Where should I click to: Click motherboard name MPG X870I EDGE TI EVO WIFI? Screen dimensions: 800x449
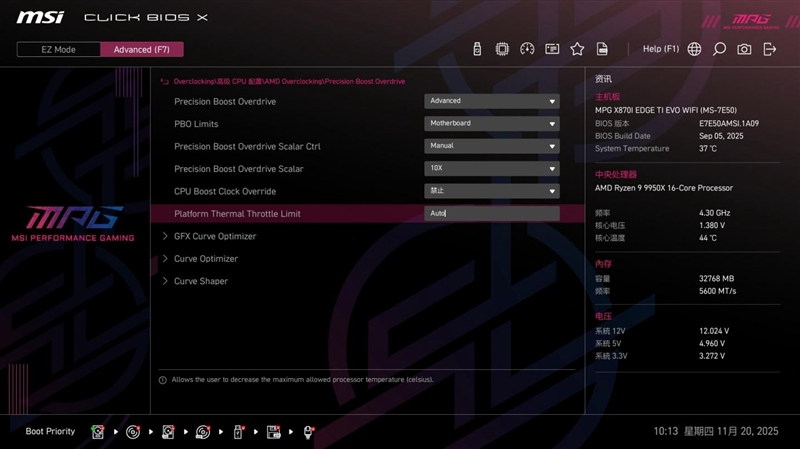click(x=666, y=110)
